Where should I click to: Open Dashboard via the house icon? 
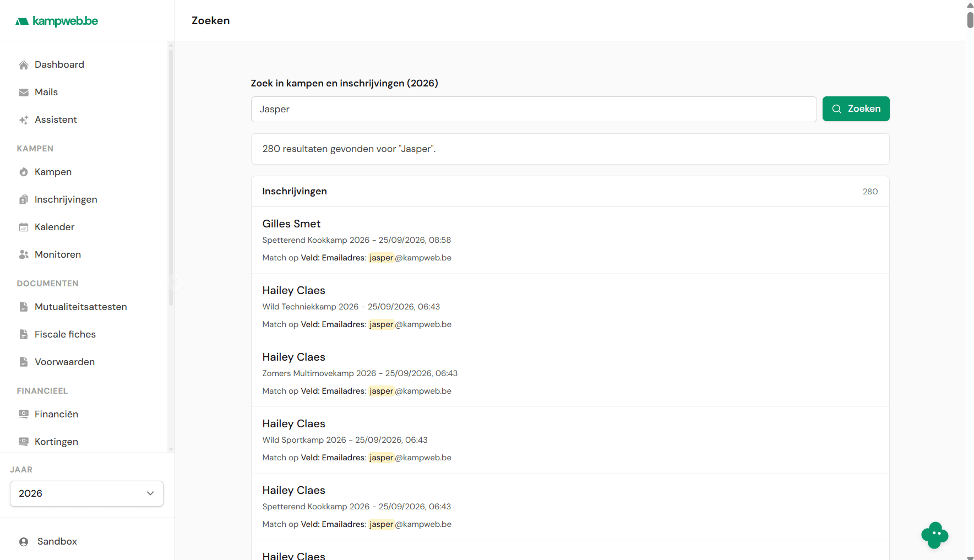pos(24,65)
